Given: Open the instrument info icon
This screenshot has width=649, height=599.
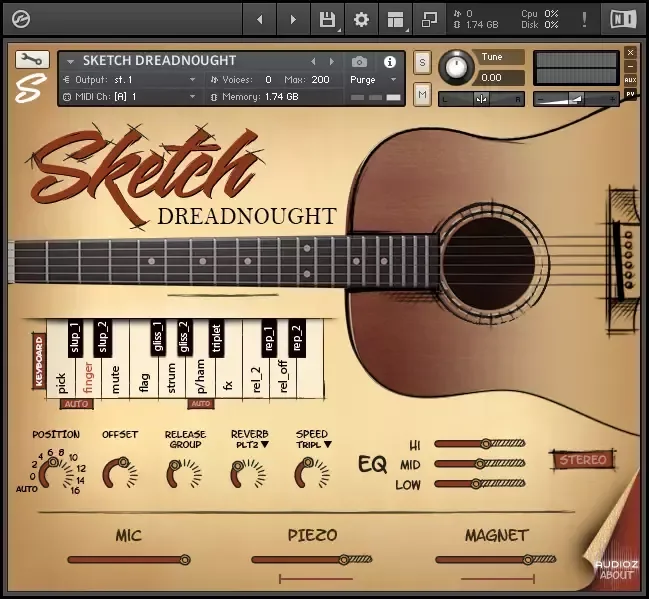Looking at the screenshot, I should (x=389, y=62).
